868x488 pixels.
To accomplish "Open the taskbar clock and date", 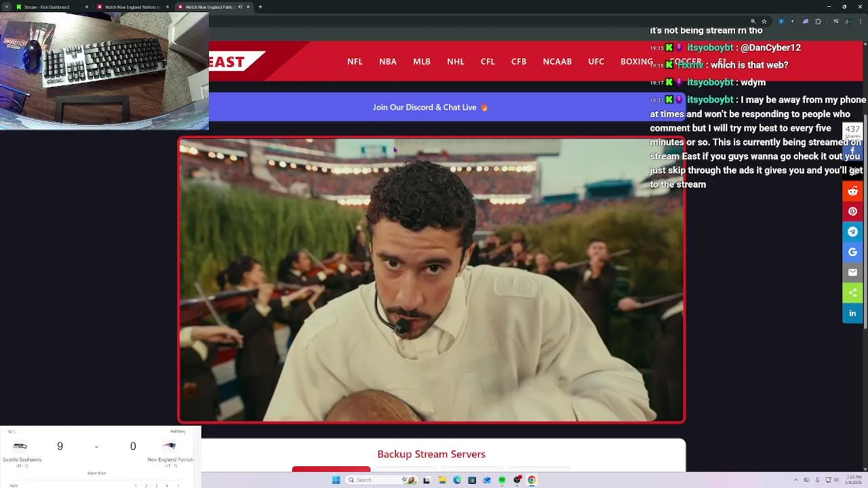I will [x=852, y=480].
